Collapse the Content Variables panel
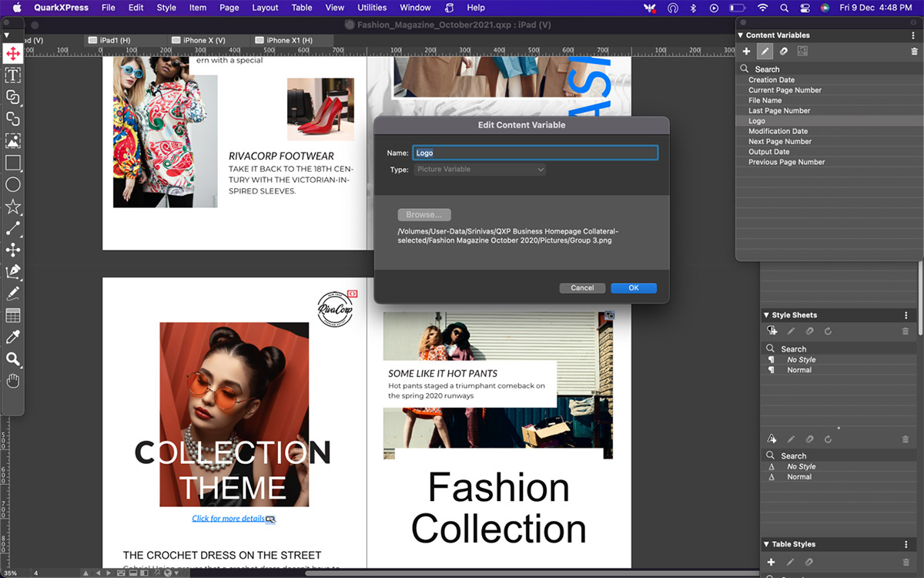The height and width of the screenshot is (578, 924). pos(741,35)
